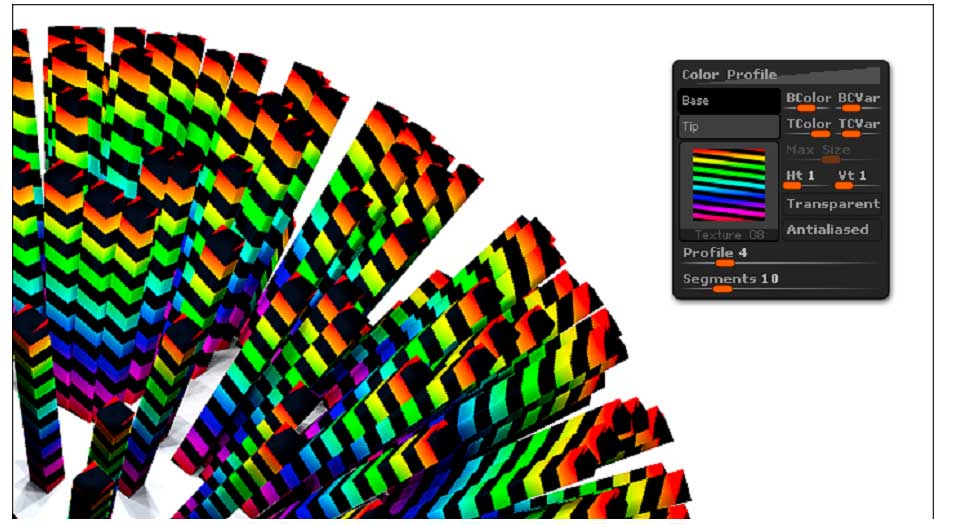Set the Segments 10 slider

pyautogui.click(x=780, y=282)
